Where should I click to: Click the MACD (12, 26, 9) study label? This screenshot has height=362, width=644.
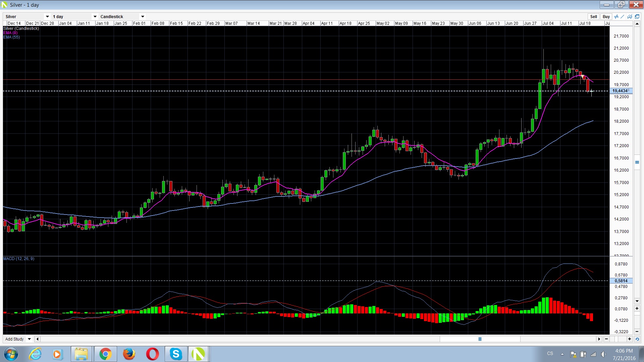click(x=19, y=259)
